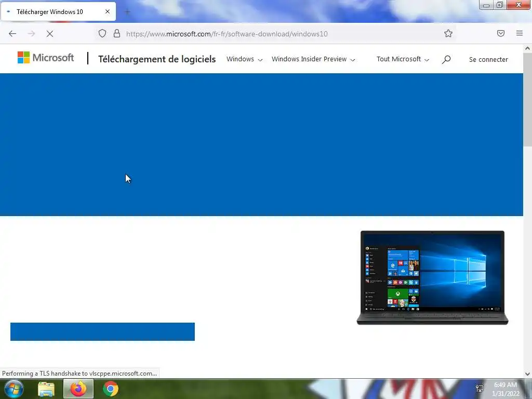Click the page scrollbar down arrow
The image size is (532, 399).
pos(527,374)
